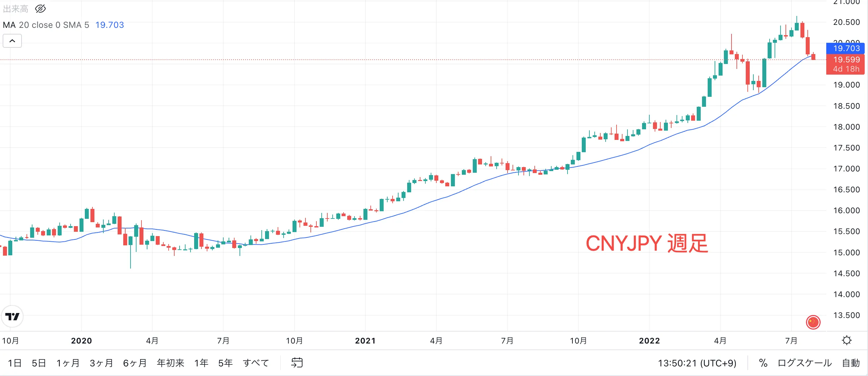Select the 3ヶ月 time range
The height and width of the screenshot is (376, 868).
101,363
